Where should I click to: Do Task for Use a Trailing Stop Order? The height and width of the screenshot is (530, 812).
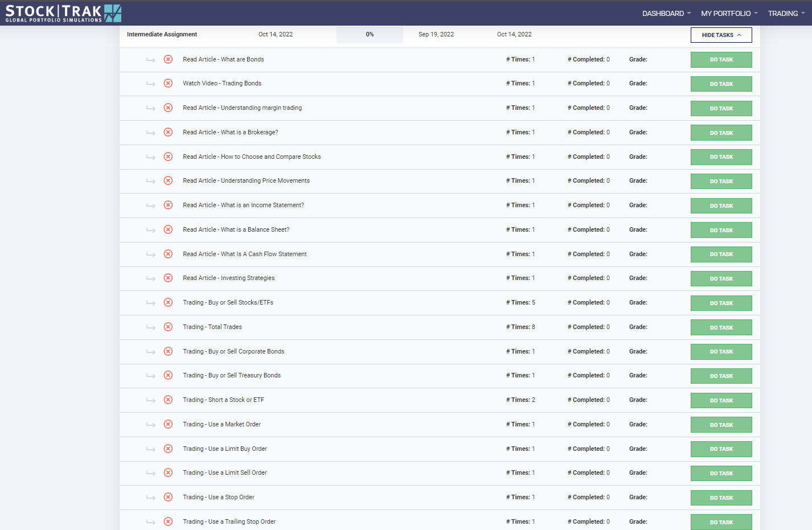pyautogui.click(x=721, y=522)
